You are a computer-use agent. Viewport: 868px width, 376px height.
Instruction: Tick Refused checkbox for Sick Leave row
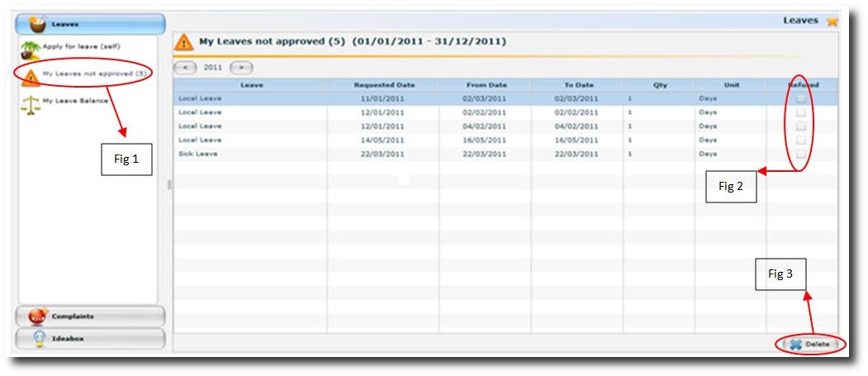point(801,154)
